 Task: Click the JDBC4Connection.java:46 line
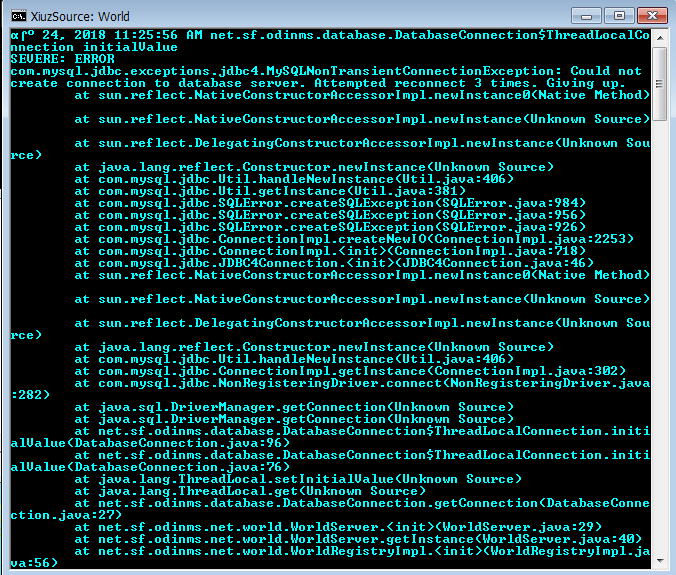pyautogui.click(x=334, y=263)
